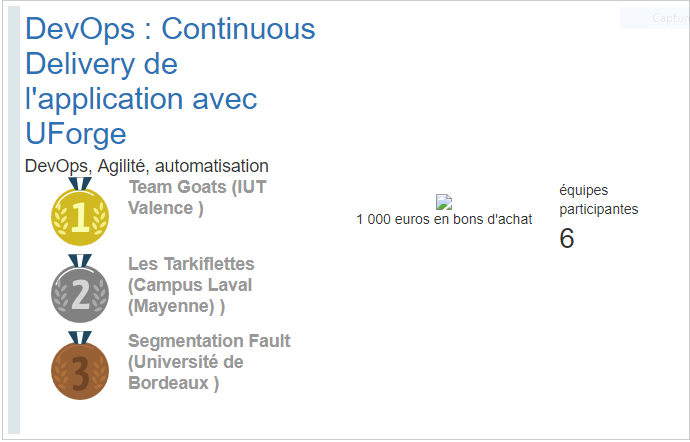Click the number 6 participant count
Image resolution: width=690 pixels, height=442 pixels.
[x=567, y=238]
